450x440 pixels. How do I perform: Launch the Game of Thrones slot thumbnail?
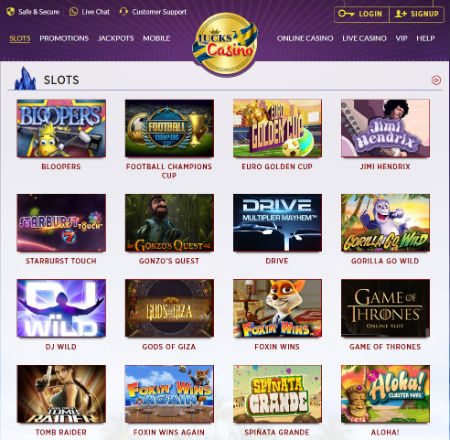pyautogui.click(x=385, y=308)
